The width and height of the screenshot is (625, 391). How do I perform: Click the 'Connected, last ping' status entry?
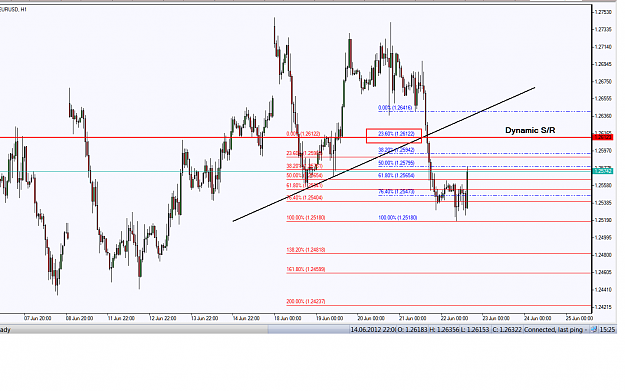coord(553,330)
